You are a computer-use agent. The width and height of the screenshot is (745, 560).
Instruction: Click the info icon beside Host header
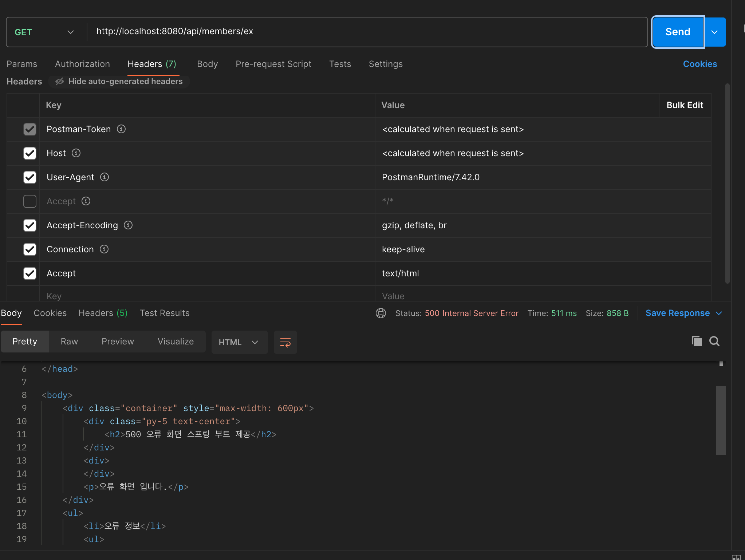pos(76,153)
